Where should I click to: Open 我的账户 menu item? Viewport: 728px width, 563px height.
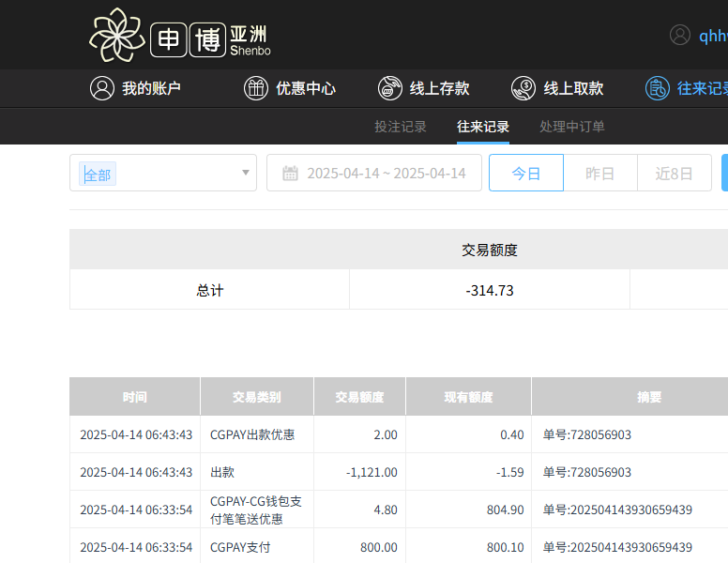pyautogui.click(x=151, y=88)
